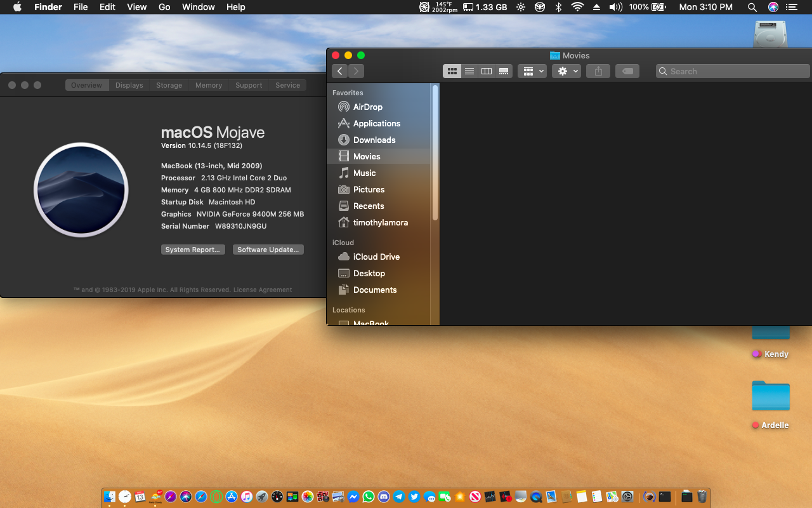The height and width of the screenshot is (508, 812).
Task: Click the Share button in Finder toolbar
Action: [x=598, y=71]
